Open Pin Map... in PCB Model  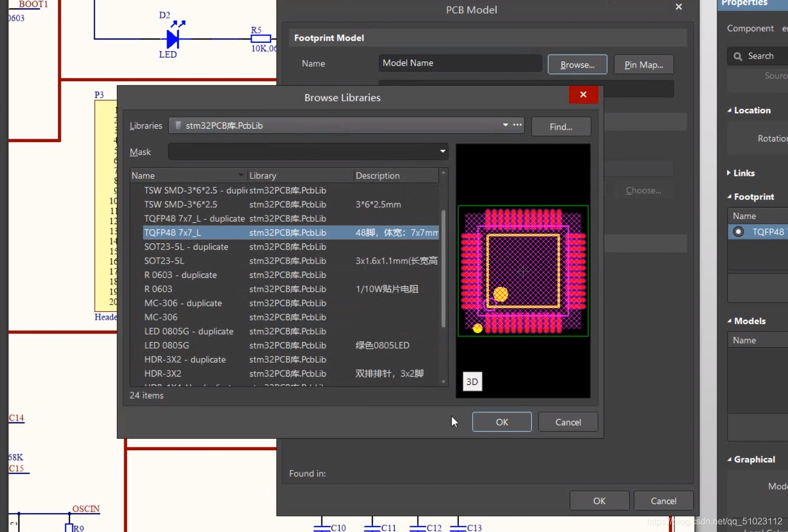click(x=644, y=65)
